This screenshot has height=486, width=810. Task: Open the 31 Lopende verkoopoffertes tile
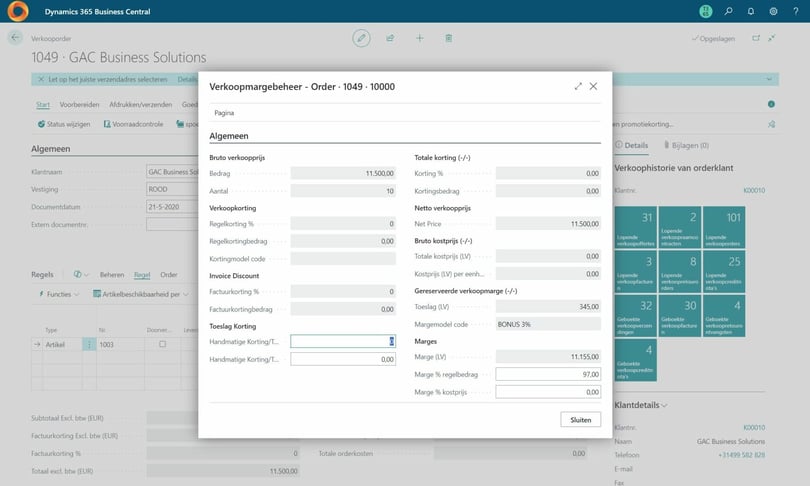click(x=635, y=227)
